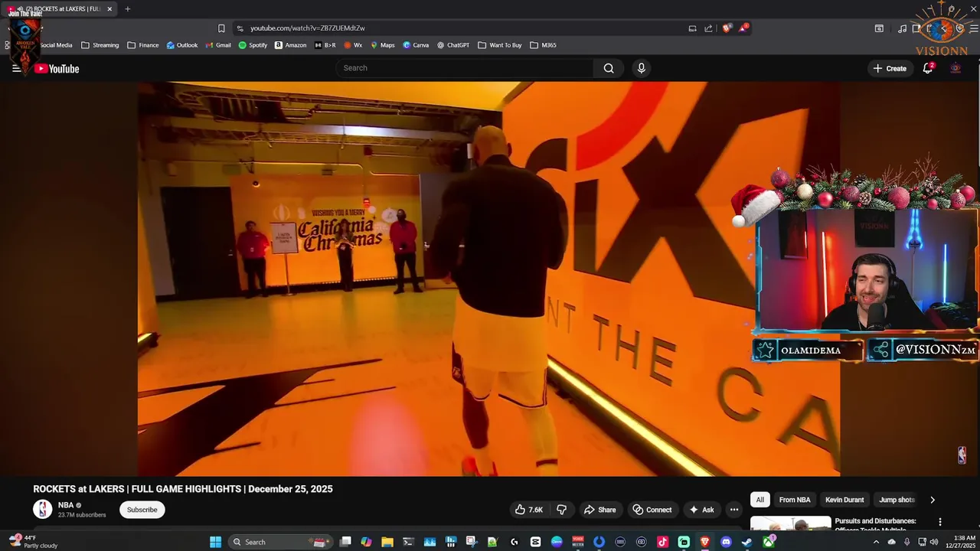This screenshot has height=551, width=980.
Task: Open File Explorer from taskbar
Action: coord(387,542)
